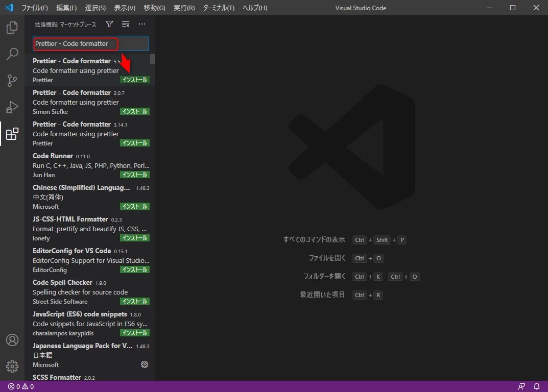Click the 拡張機能: マーケットプレース panel title
Image resolution: width=548 pixels, height=392 pixels.
pyautogui.click(x=65, y=24)
